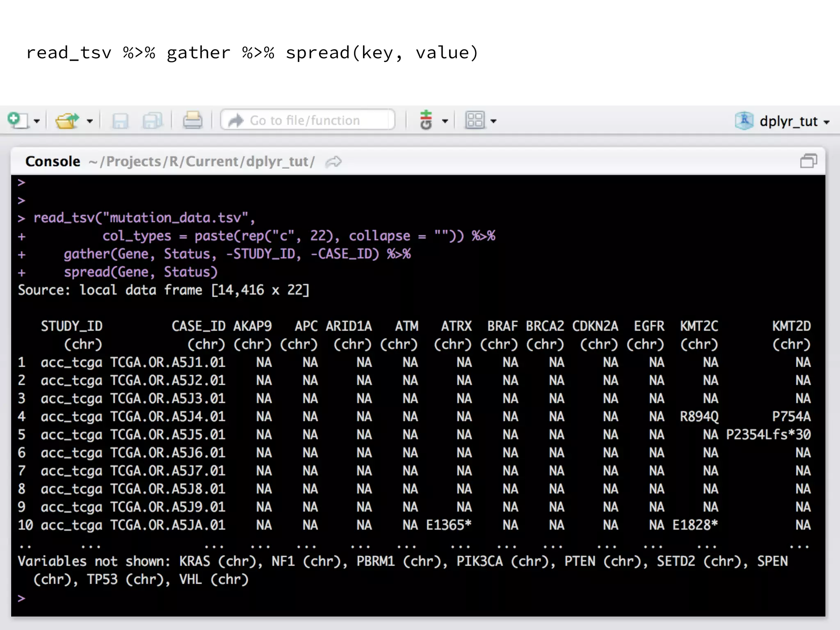The height and width of the screenshot is (630, 840).
Task: Click the P2354Lfs*30 mutation value
Action: pyautogui.click(x=769, y=435)
